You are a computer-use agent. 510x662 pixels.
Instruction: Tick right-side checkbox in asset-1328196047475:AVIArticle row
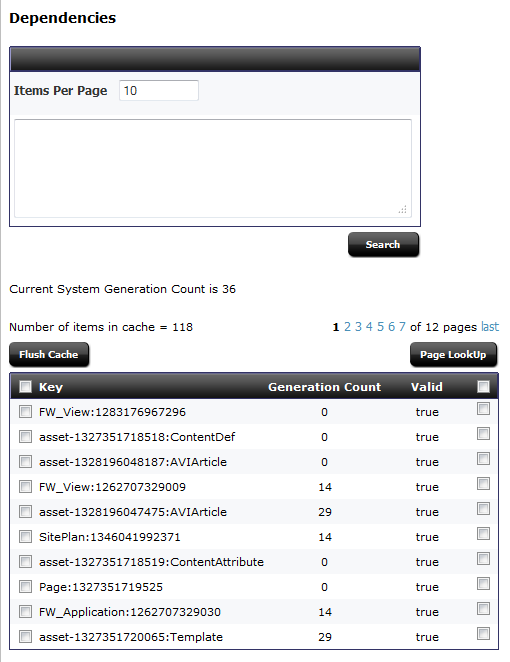coord(483,508)
